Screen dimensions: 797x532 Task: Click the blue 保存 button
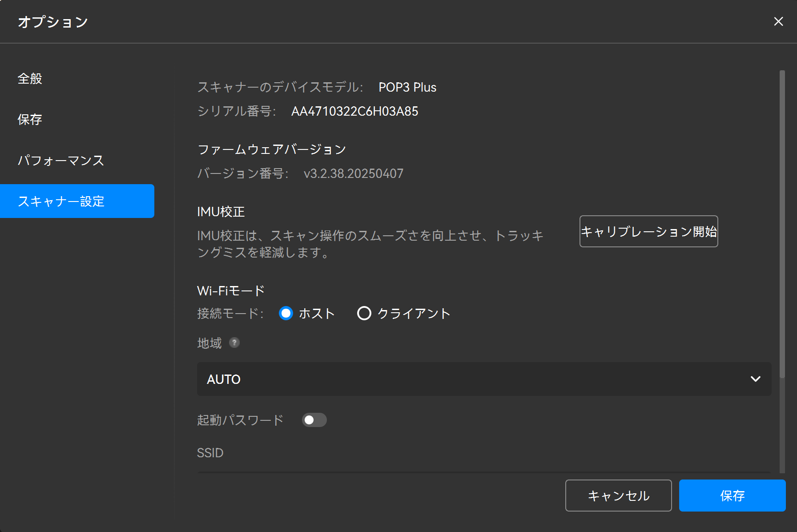tap(732, 496)
